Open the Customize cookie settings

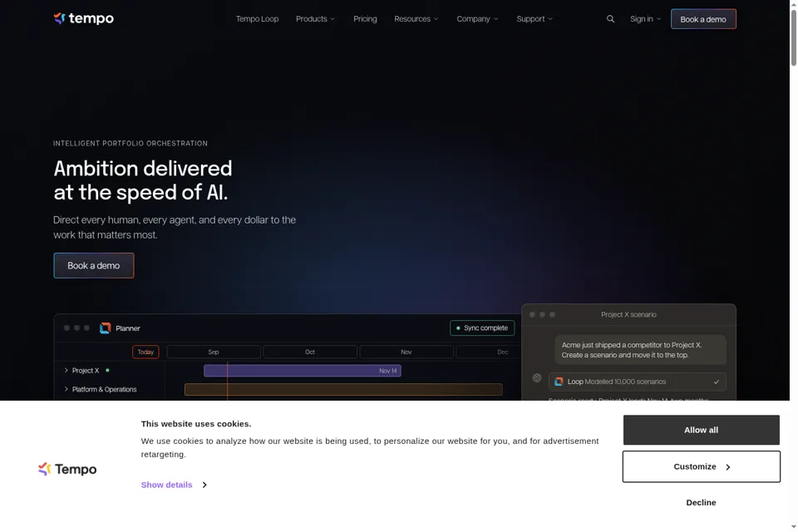pyautogui.click(x=701, y=466)
